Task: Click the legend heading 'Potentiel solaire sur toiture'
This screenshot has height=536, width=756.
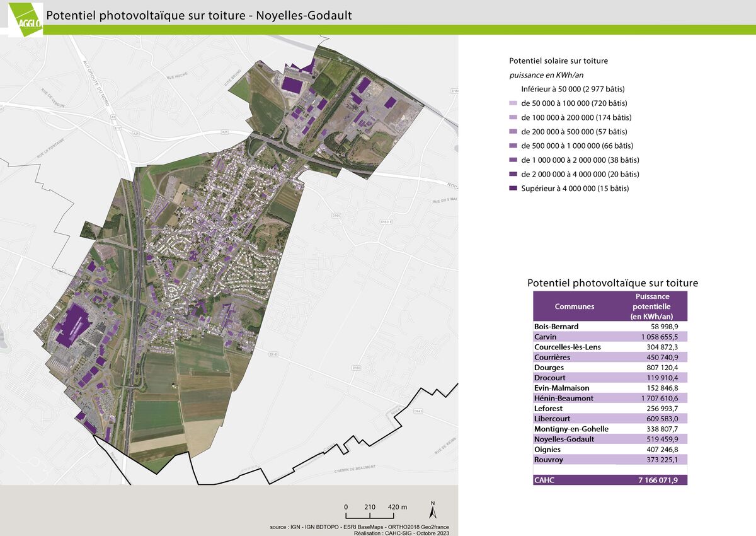Action: [x=558, y=61]
